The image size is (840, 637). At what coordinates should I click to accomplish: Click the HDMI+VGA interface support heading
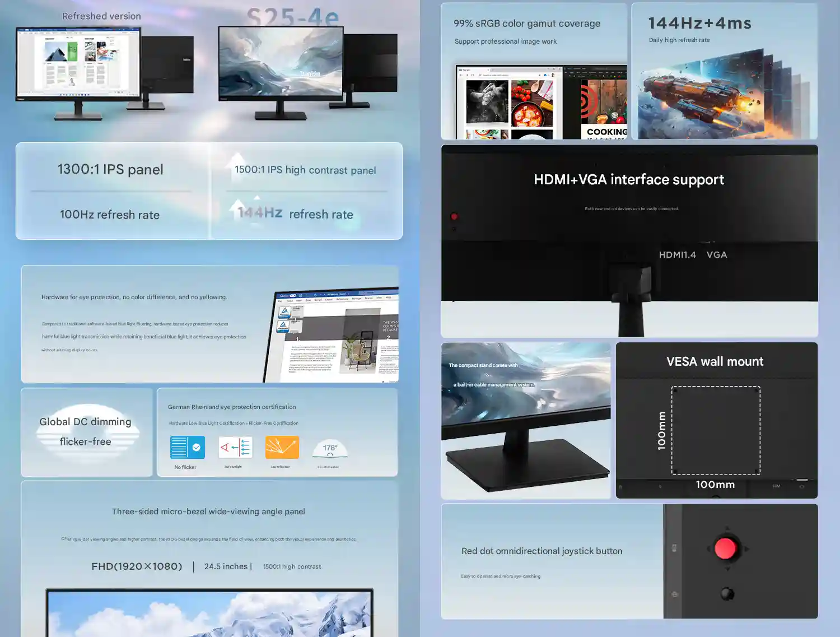628,180
